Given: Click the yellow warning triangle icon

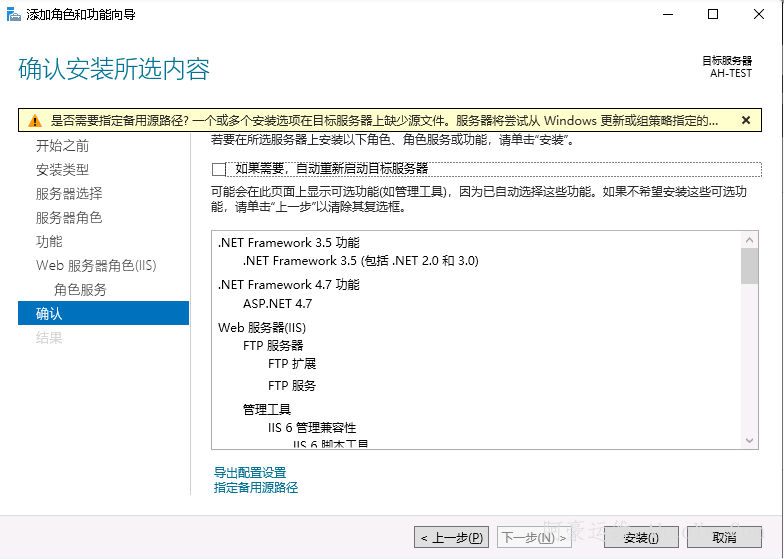Looking at the screenshot, I should point(35,121).
